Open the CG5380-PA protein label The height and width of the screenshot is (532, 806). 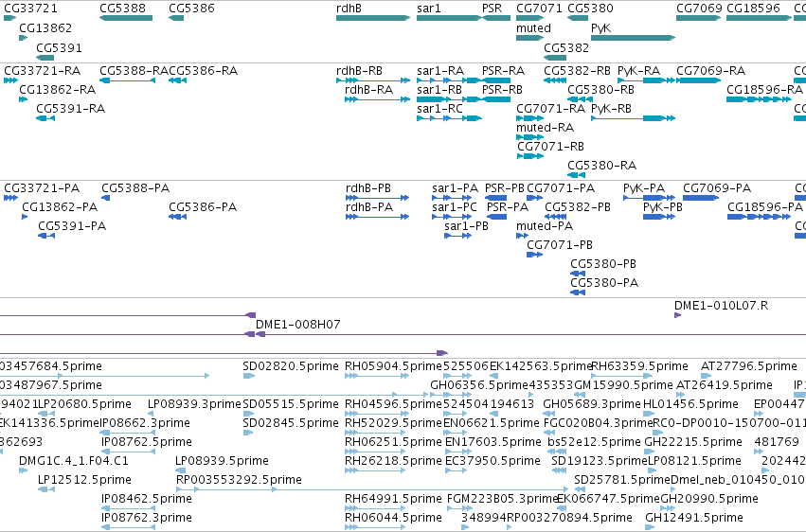tap(604, 283)
